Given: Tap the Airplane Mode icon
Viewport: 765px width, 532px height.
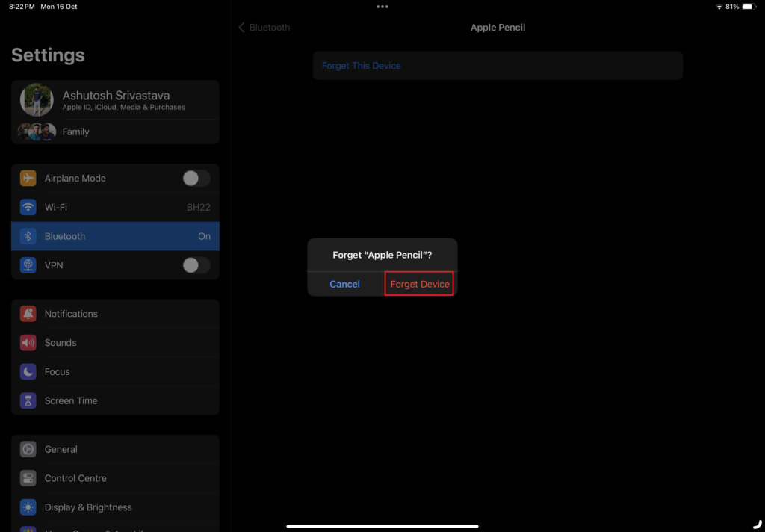Looking at the screenshot, I should click(28, 178).
